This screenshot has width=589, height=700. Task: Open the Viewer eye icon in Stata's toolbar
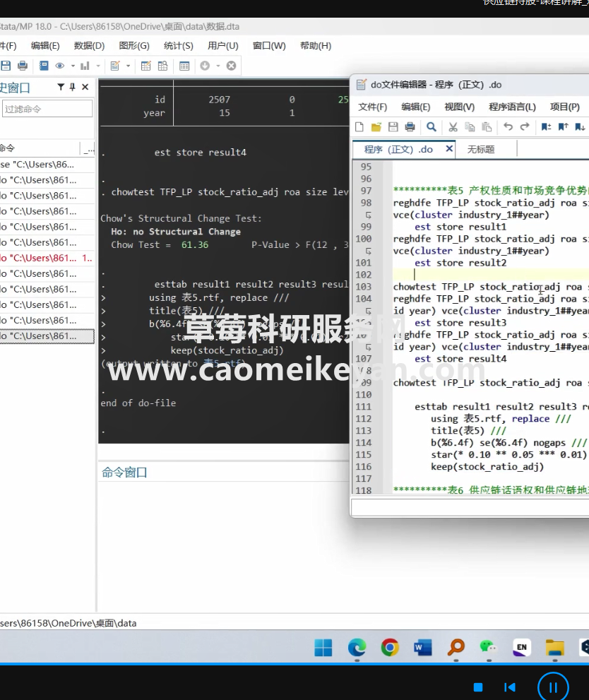(x=60, y=66)
